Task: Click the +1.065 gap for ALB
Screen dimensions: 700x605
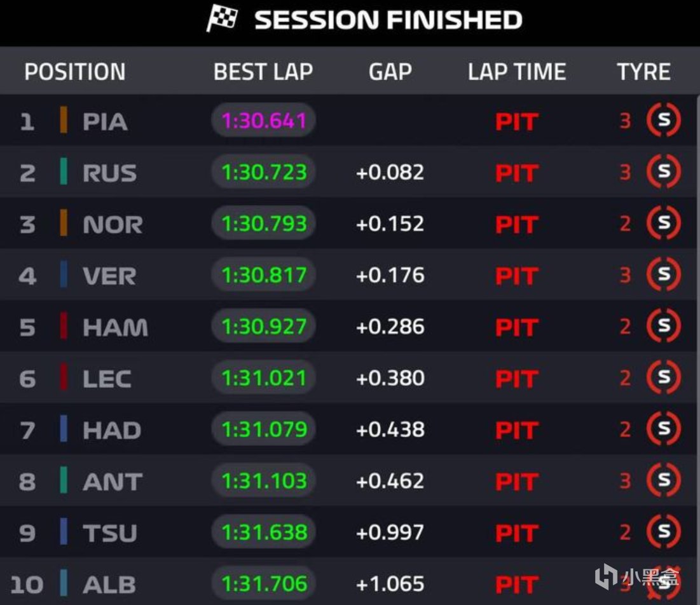Action: (390, 584)
